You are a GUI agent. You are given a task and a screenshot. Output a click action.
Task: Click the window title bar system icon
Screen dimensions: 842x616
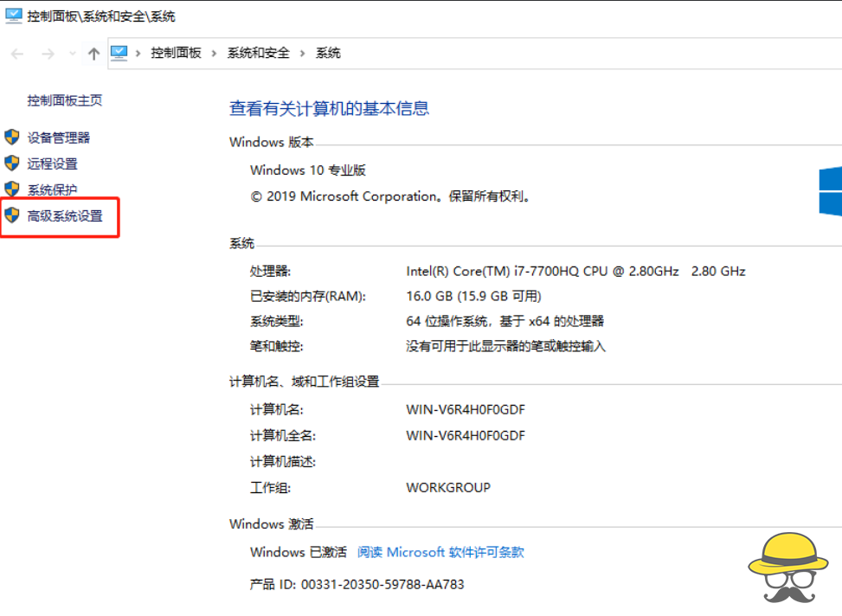(x=14, y=16)
